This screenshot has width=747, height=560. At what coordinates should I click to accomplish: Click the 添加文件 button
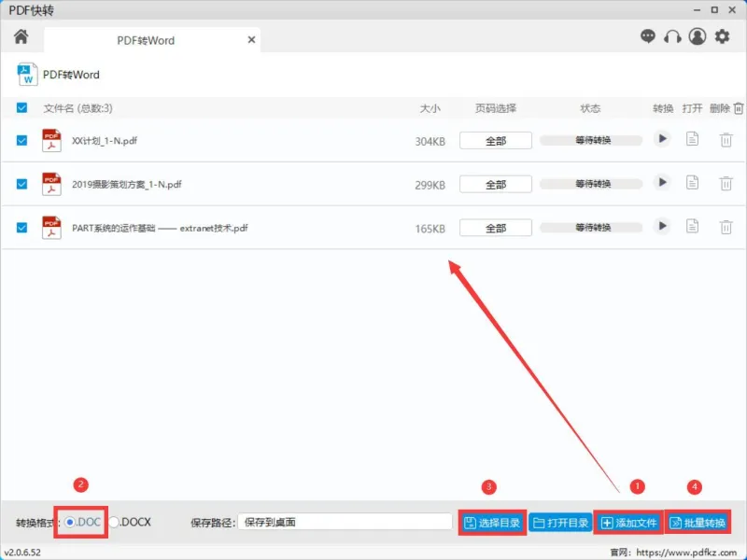628,523
